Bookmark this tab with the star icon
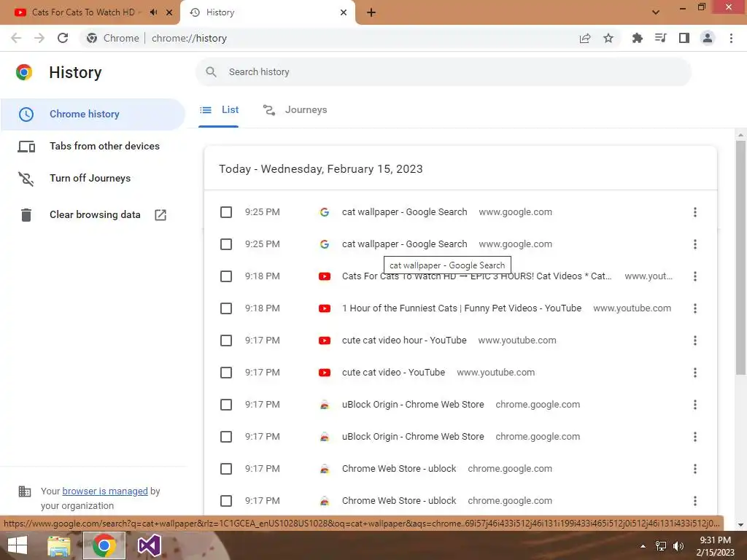 pos(608,38)
